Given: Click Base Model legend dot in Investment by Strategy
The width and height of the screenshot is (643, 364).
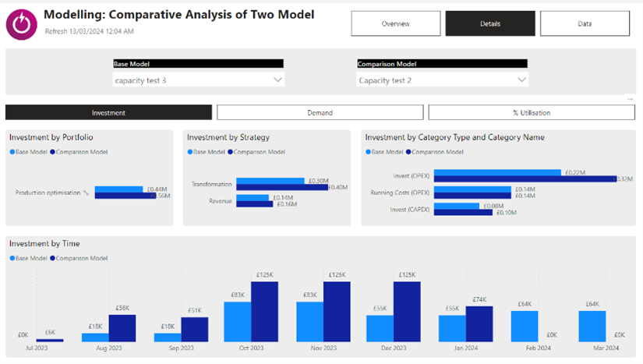Looking at the screenshot, I should click(x=190, y=152).
